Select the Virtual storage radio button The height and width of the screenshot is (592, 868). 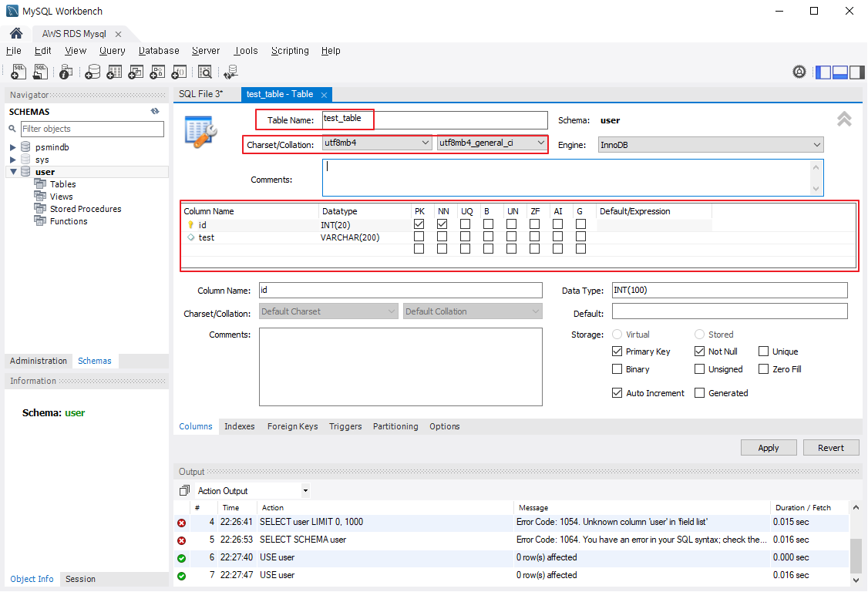617,335
